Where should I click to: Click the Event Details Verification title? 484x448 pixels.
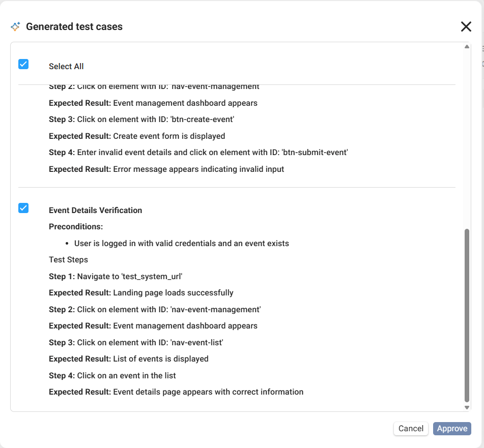[96, 211]
